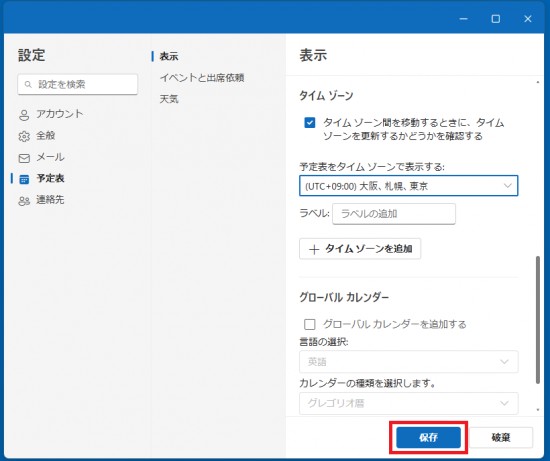Viewport: 550px width, 461px height.
Task: Open the 天気 settings section
Action: coord(169,99)
